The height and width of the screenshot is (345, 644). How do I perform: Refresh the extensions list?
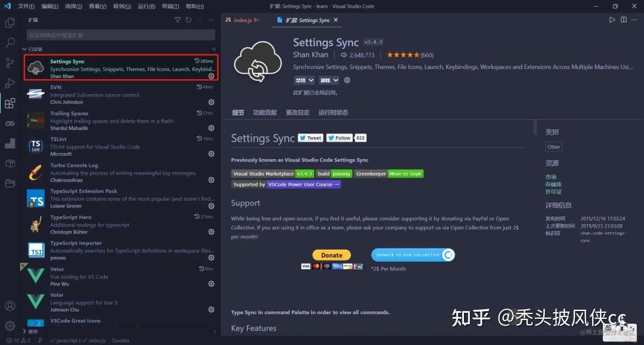(x=188, y=20)
